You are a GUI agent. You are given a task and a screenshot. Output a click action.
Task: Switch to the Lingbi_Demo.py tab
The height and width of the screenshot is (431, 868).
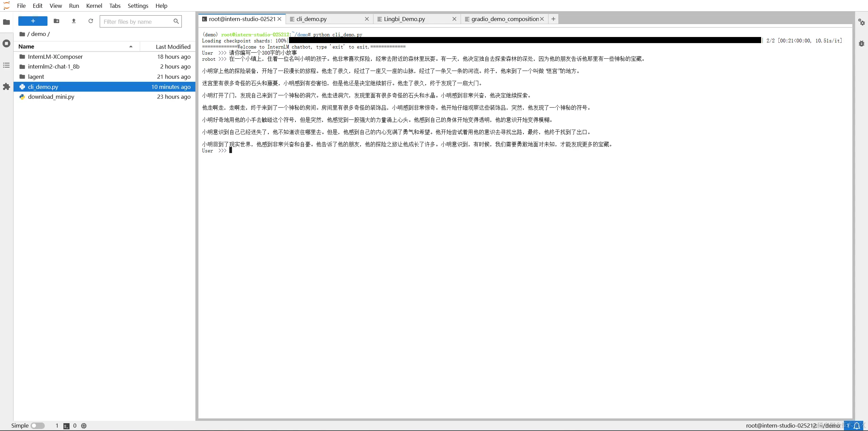pyautogui.click(x=404, y=19)
